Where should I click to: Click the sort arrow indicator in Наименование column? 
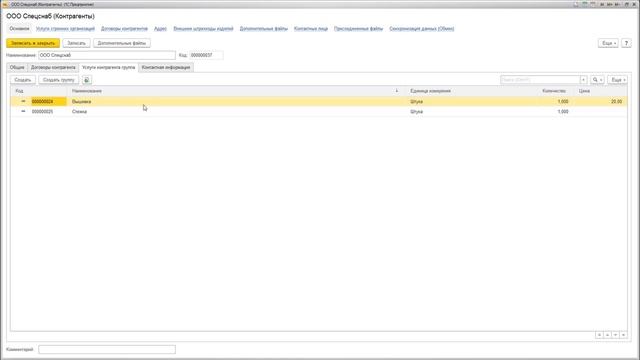coord(397,91)
